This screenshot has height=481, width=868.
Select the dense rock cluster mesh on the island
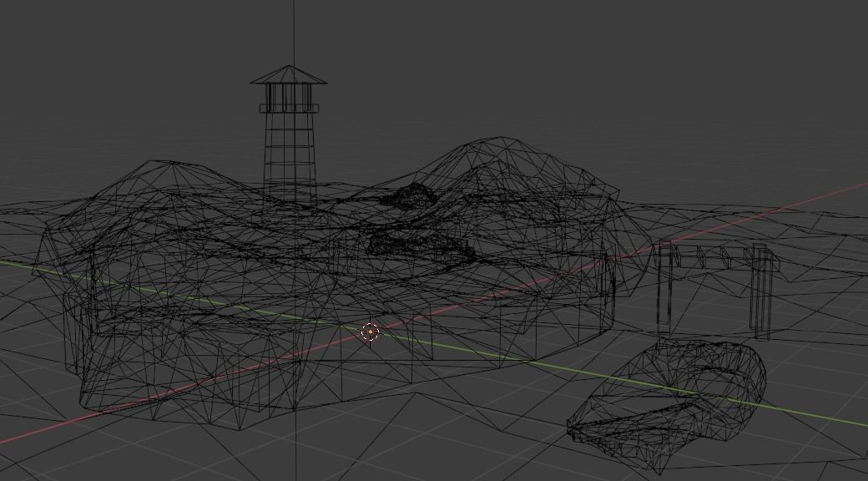point(421,244)
